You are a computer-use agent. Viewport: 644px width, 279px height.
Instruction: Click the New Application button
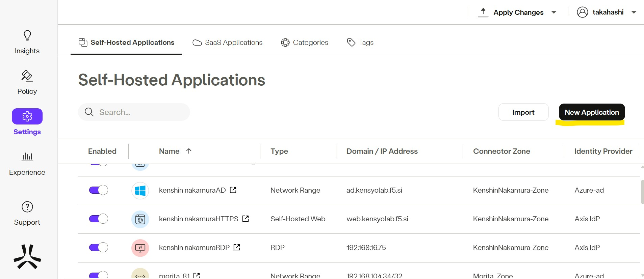pos(592,112)
